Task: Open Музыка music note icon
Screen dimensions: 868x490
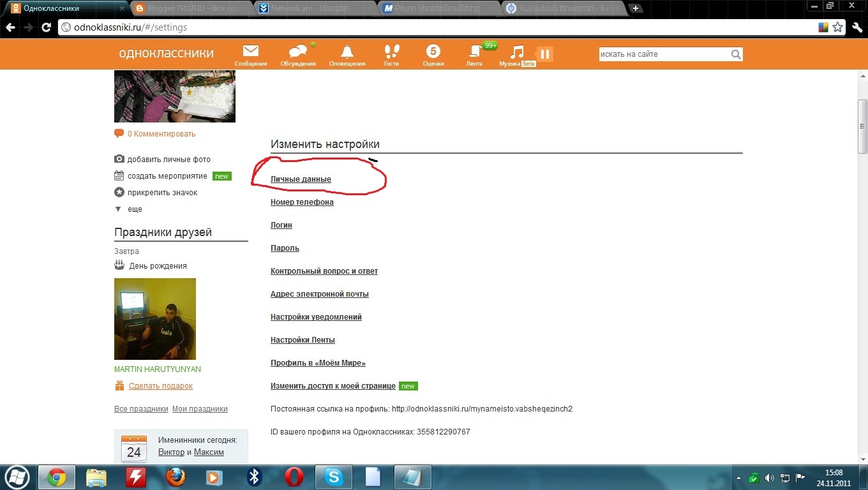Action: coord(518,51)
